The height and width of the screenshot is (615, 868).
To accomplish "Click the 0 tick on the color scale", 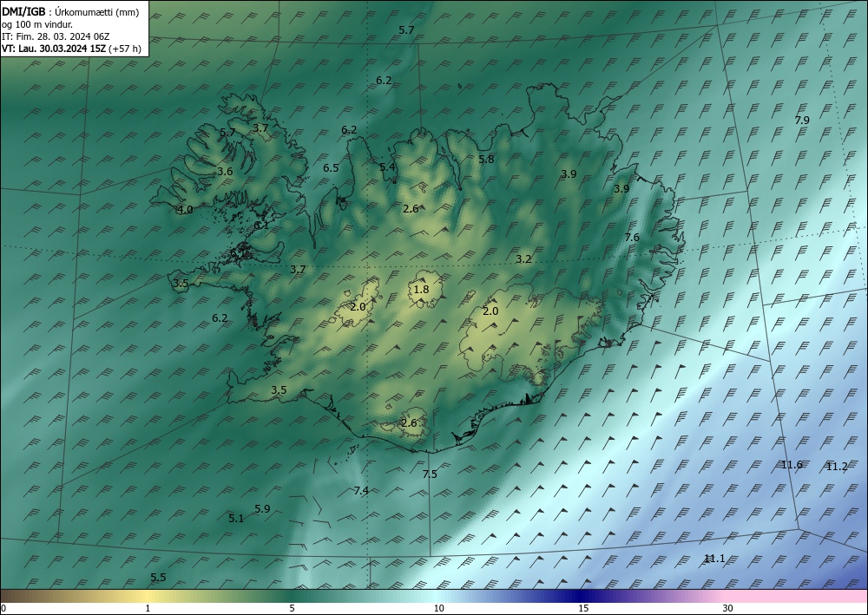I will [x=3, y=608].
